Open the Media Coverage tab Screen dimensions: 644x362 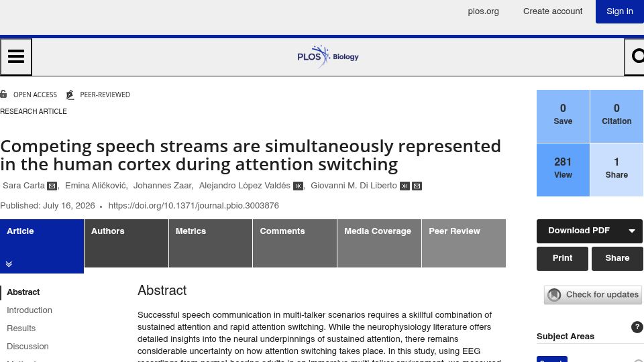pos(380,243)
